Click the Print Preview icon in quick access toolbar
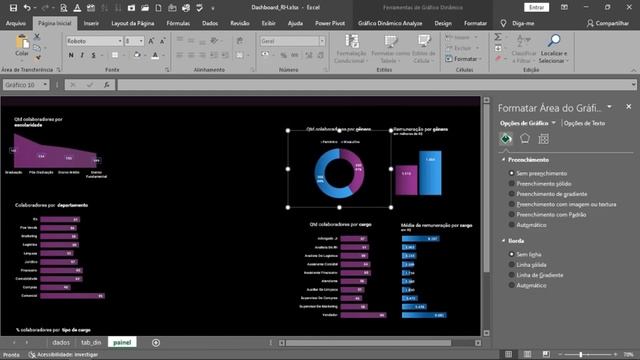Viewport: 640px width, 360px height. pyautogui.click(x=64, y=8)
